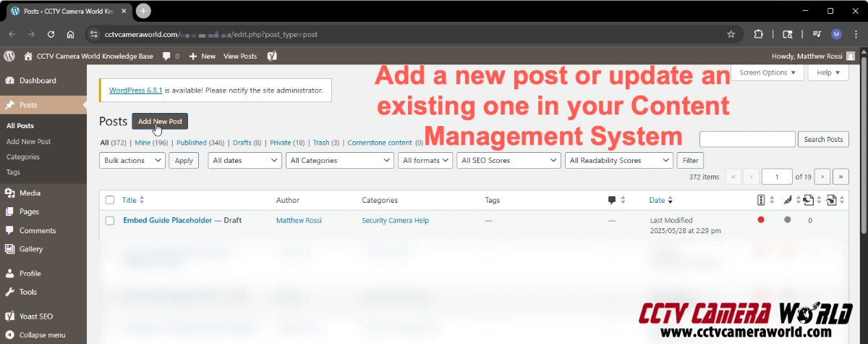Image resolution: width=868 pixels, height=344 pixels.
Task: Check the select all posts checkbox
Action: tap(110, 200)
